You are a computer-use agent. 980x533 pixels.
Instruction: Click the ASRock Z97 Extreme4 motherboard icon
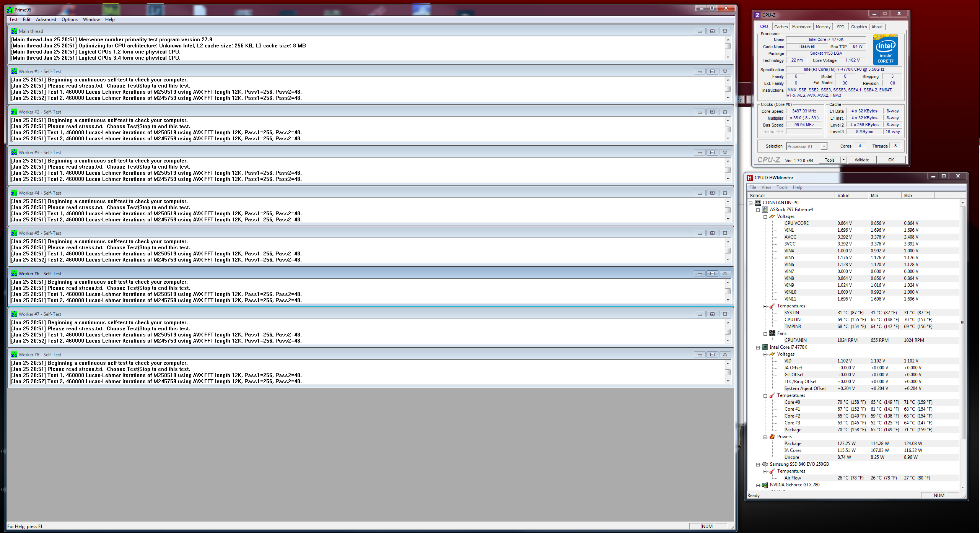click(x=765, y=210)
